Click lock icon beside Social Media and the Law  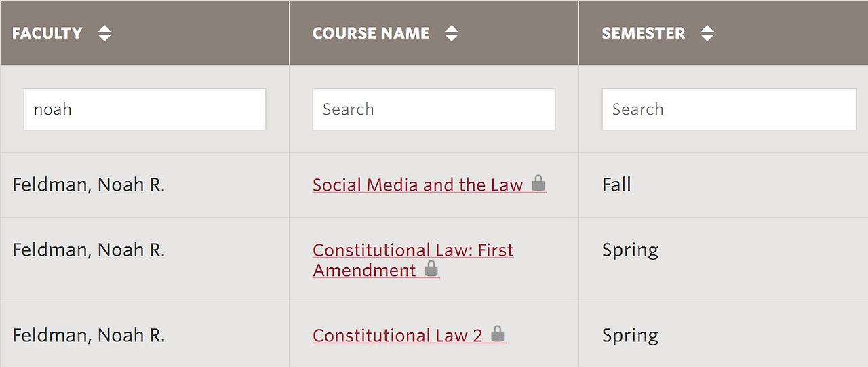[538, 183]
